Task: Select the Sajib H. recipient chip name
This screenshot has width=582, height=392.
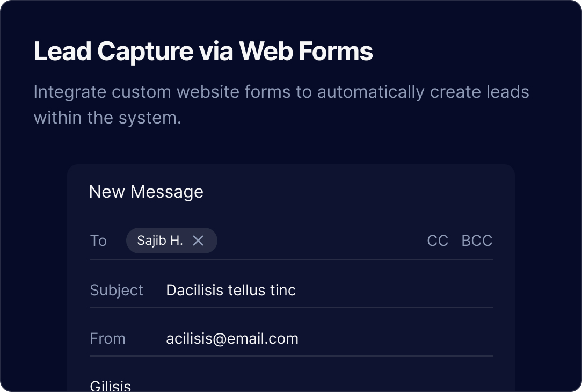Action: click(x=159, y=241)
